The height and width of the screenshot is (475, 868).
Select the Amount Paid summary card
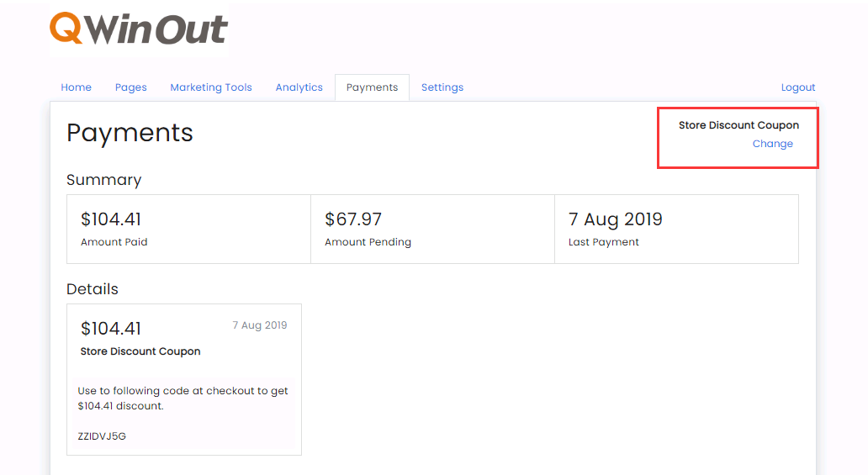188,229
